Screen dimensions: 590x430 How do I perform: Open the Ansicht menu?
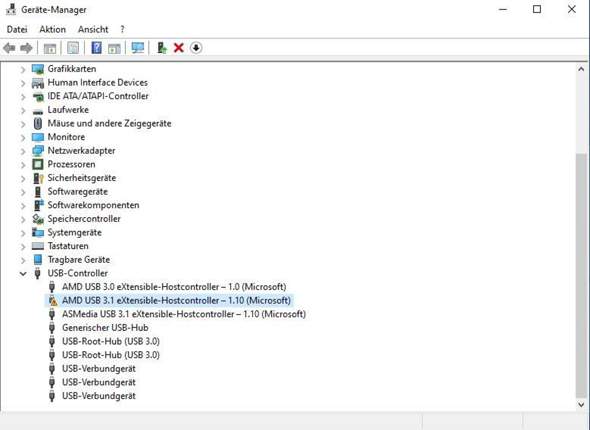point(93,29)
